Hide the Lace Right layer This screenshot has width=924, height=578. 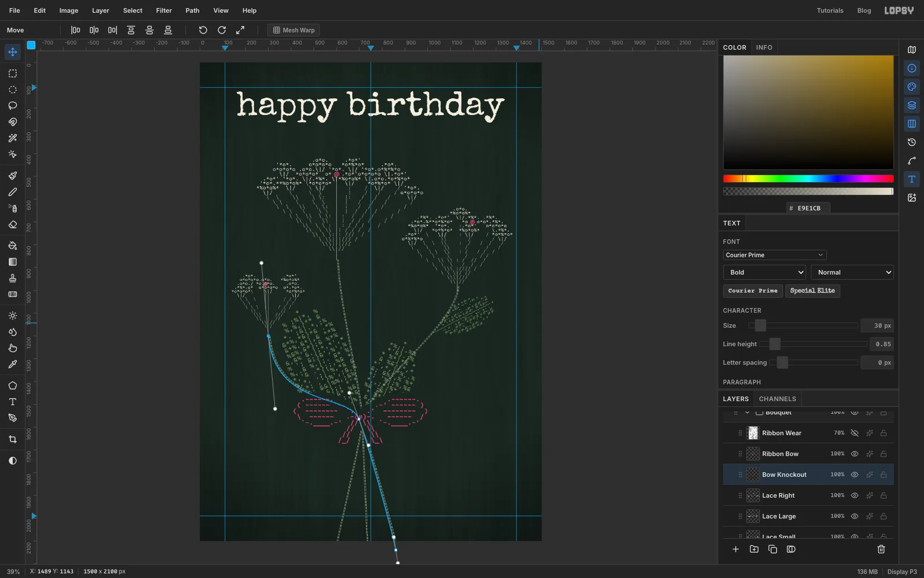click(855, 495)
